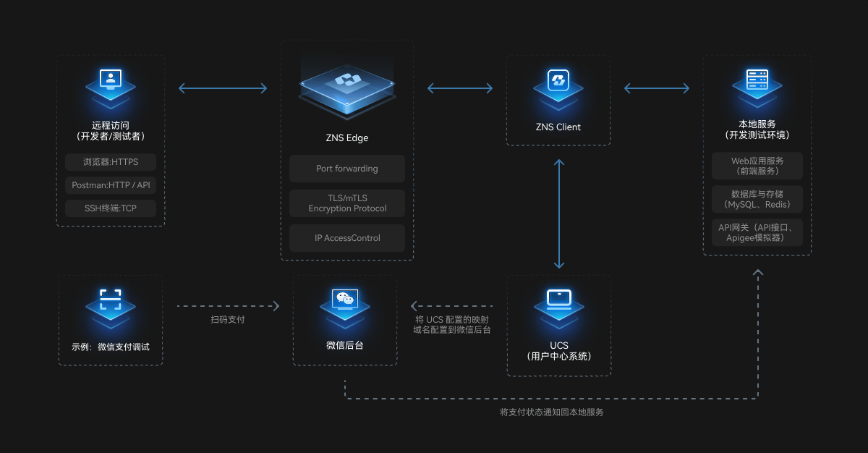Select the API网关 Apigee模拟器 box
The width and height of the screenshot is (868, 453).
click(x=757, y=232)
